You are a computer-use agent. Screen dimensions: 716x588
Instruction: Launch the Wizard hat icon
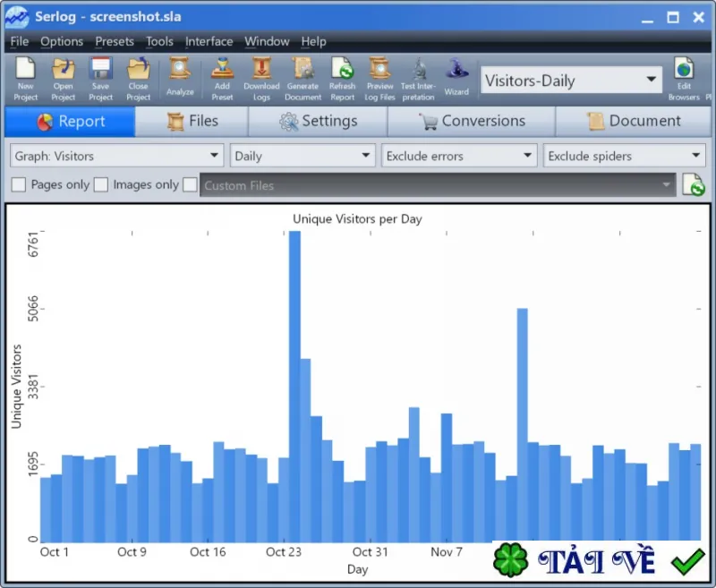coord(456,69)
